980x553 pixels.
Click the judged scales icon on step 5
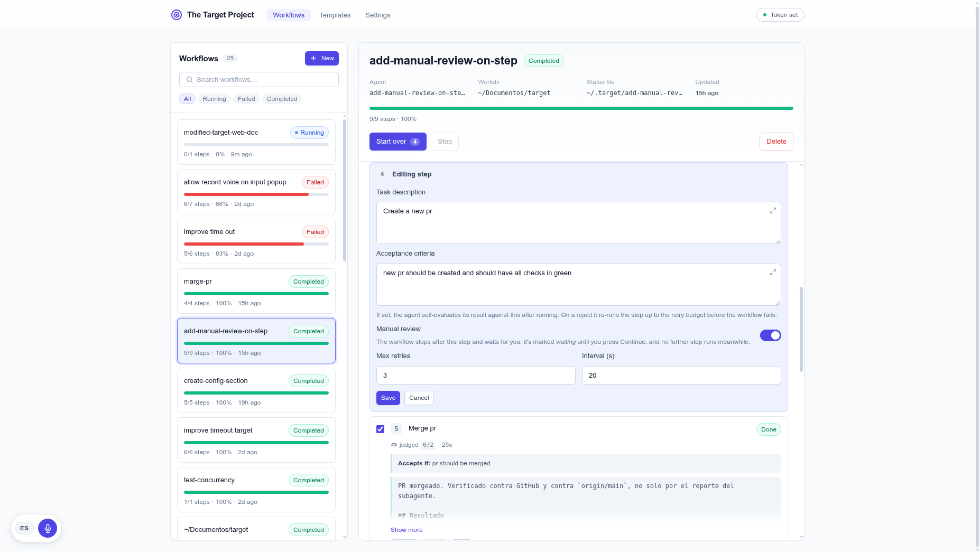(x=394, y=445)
